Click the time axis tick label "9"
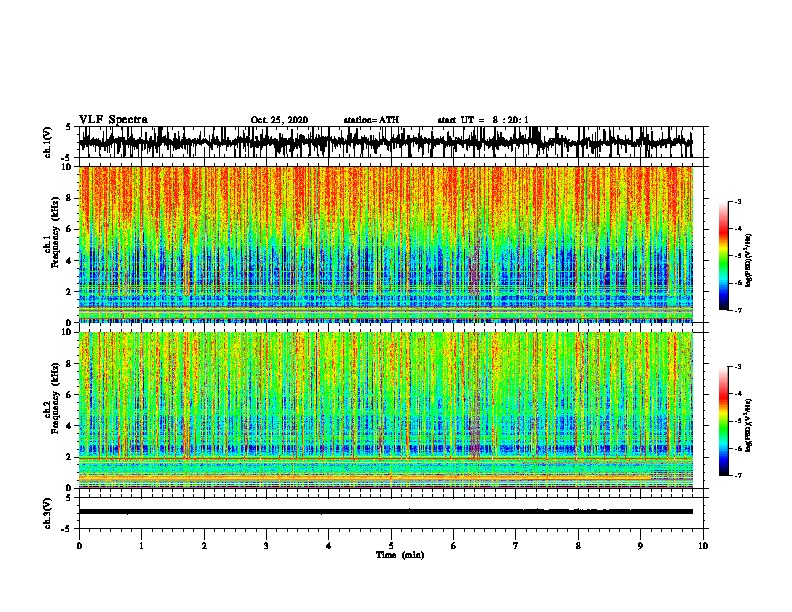The image size is (792, 612). [640, 546]
